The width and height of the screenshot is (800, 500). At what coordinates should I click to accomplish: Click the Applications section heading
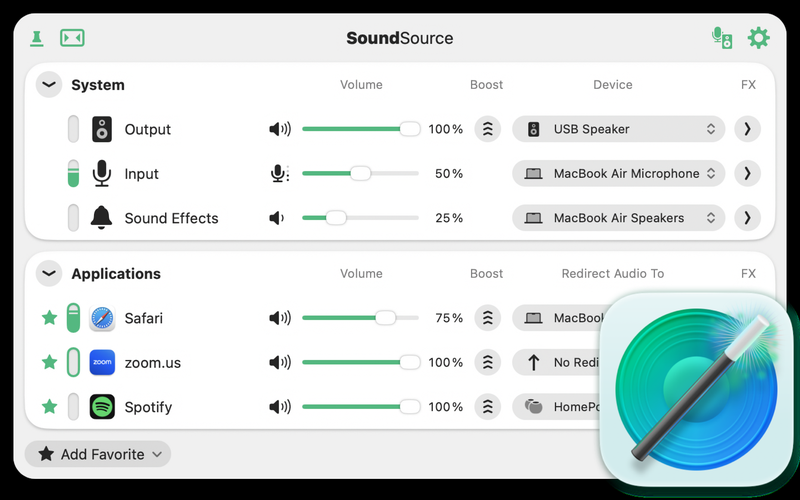pyautogui.click(x=116, y=274)
